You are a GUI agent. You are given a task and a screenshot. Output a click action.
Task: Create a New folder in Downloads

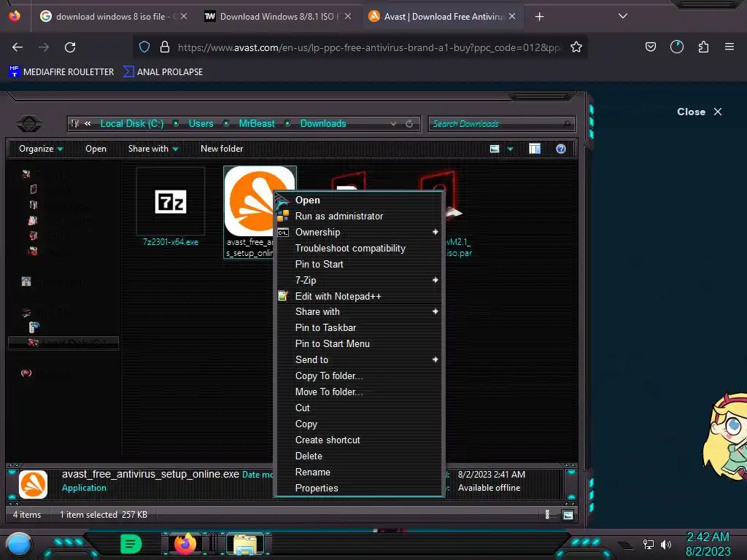click(x=222, y=149)
